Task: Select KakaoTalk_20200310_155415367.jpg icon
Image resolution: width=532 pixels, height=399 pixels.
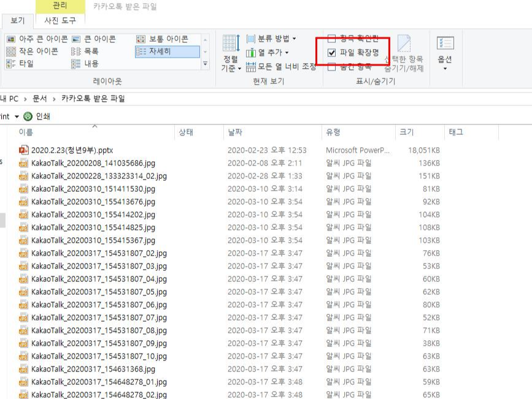Action: (23, 240)
